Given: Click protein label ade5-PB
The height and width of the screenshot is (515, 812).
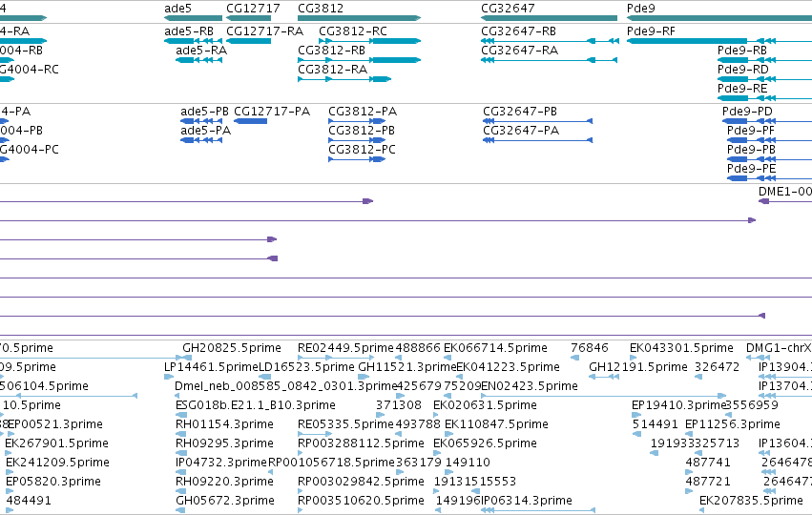Looking at the screenshot, I should (x=204, y=112).
